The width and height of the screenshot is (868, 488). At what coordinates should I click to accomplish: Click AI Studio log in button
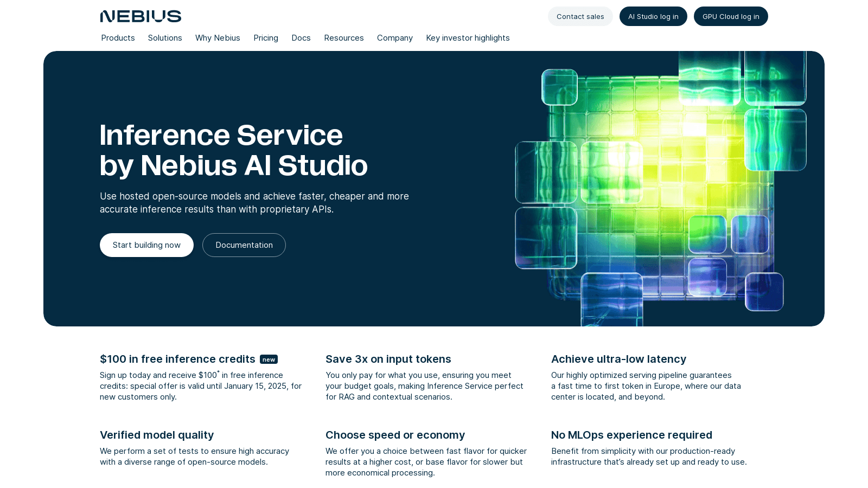click(653, 16)
